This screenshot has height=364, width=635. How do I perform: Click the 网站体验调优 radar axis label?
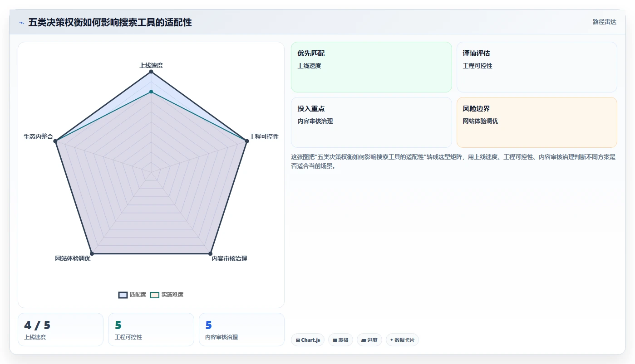pos(73,258)
